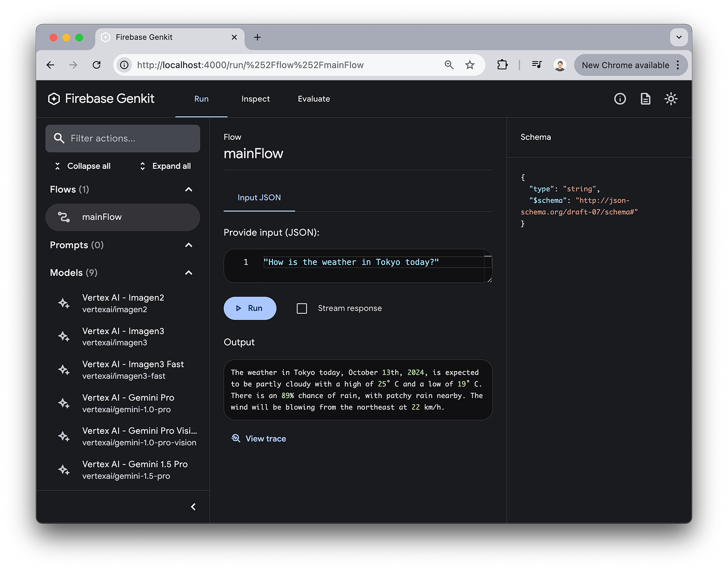The height and width of the screenshot is (571, 728).
Task: Close the Firebase Genkit browser tab
Action: [x=234, y=37]
